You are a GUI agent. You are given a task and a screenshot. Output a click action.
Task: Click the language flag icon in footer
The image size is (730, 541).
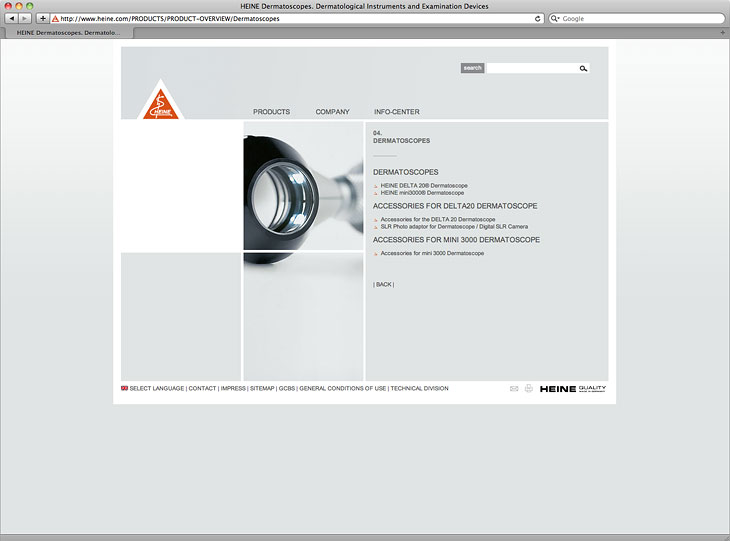click(124, 388)
